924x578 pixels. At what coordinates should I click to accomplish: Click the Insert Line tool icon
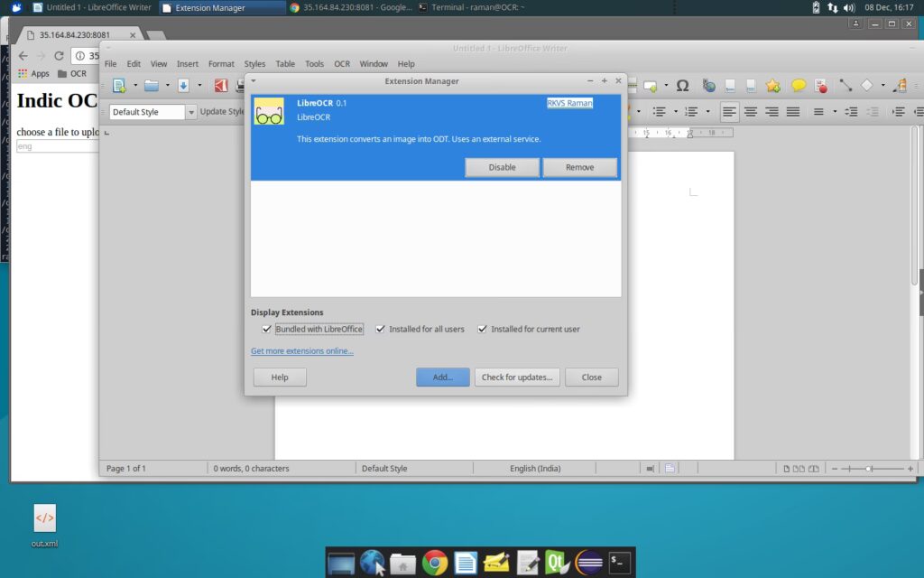pyautogui.click(x=845, y=86)
